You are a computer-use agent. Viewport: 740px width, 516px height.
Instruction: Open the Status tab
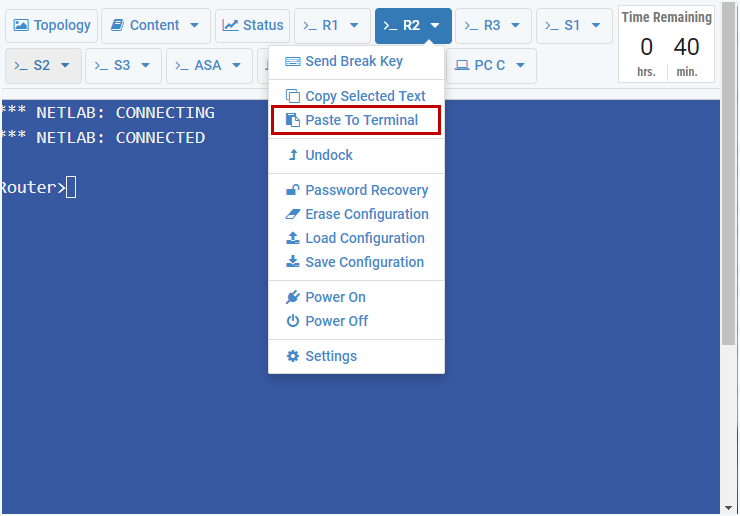(x=253, y=26)
